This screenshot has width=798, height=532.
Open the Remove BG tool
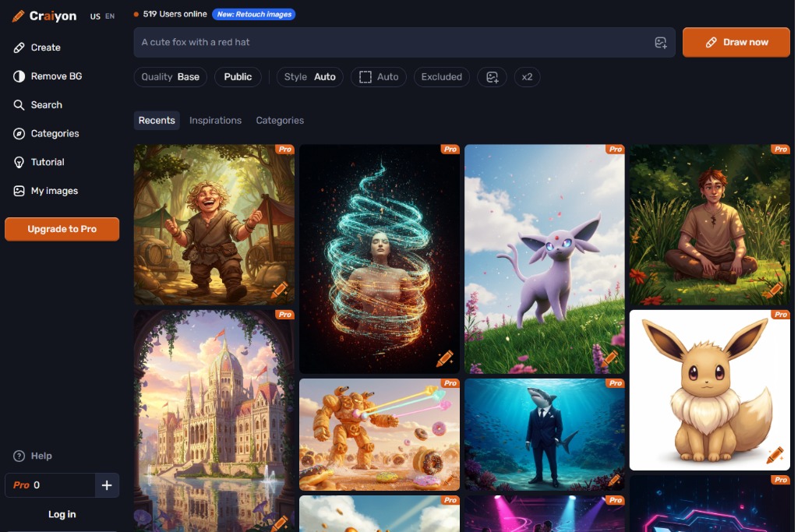coord(55,76)
